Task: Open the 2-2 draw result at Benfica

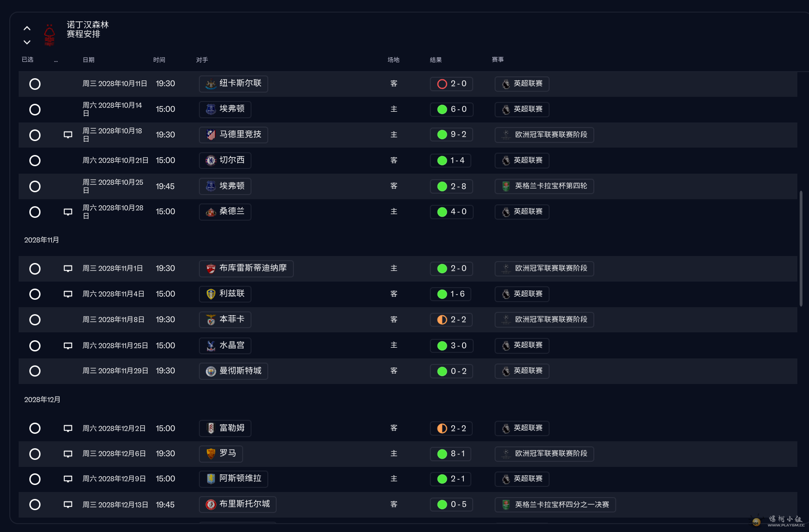Action: point(451,320)
